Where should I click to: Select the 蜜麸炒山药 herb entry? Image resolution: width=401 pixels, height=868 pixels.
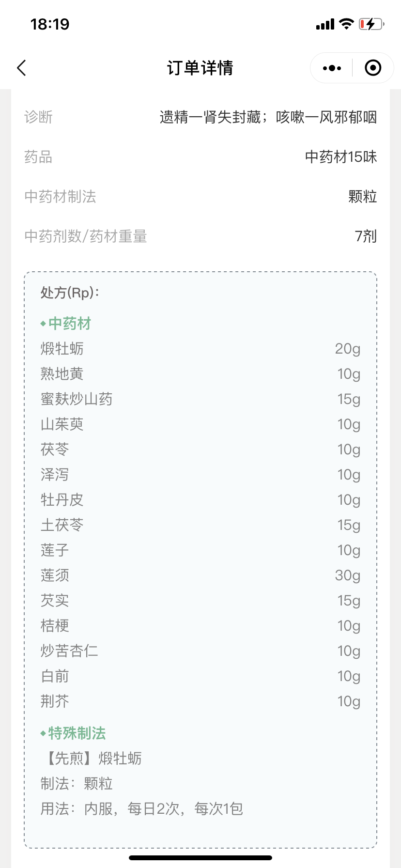[77, 399]
